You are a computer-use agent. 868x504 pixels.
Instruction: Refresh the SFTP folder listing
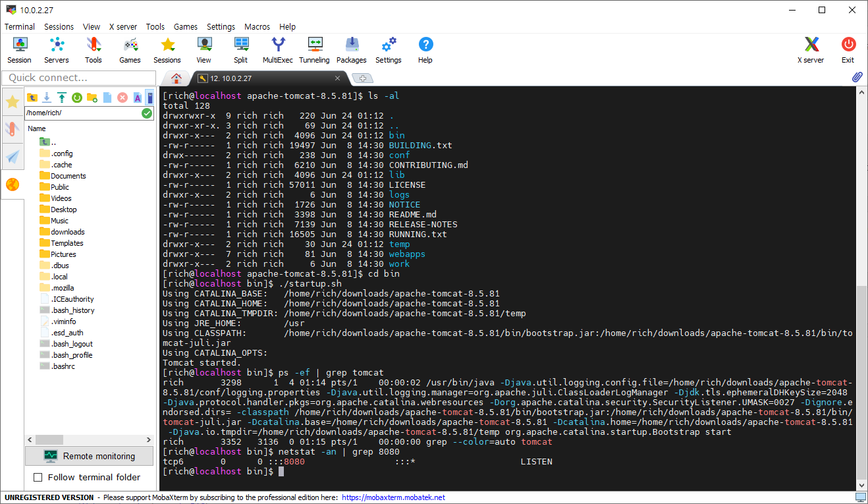77,98
